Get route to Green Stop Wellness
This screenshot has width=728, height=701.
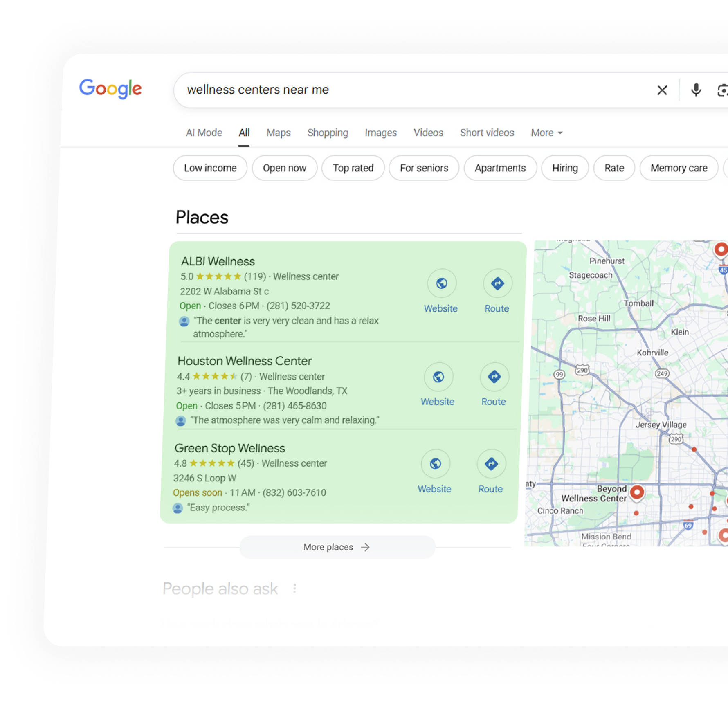(491, 463)
